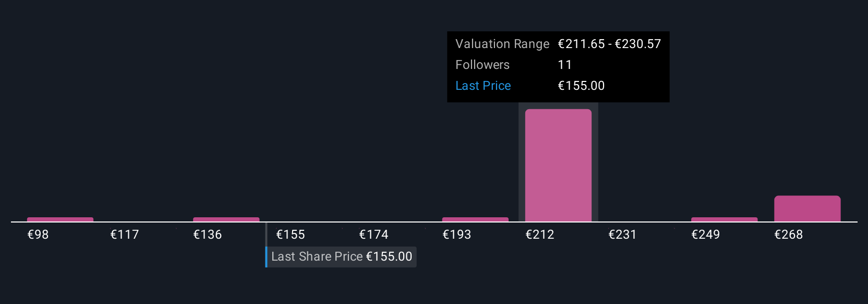Click the €249 axis label

click(x=706, y=235)
